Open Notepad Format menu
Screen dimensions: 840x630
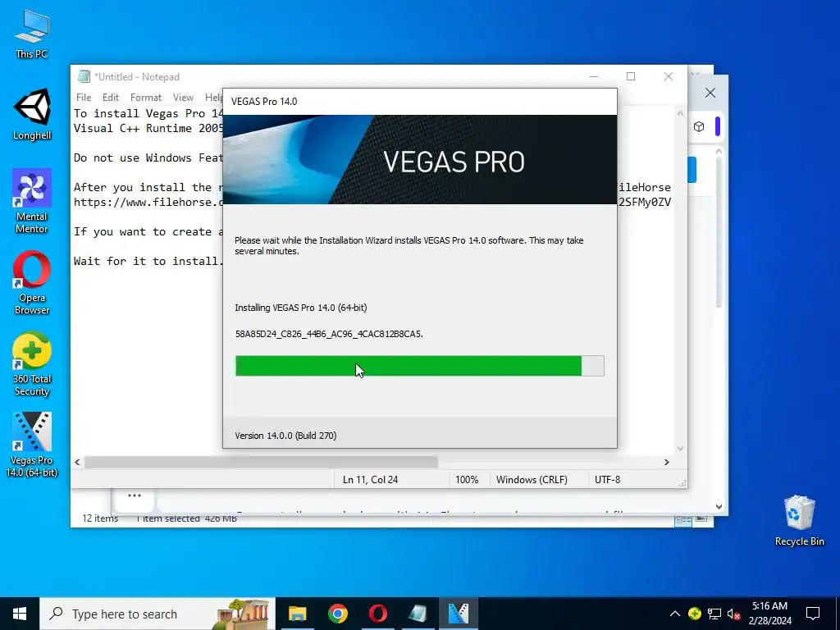coord(146,98)
